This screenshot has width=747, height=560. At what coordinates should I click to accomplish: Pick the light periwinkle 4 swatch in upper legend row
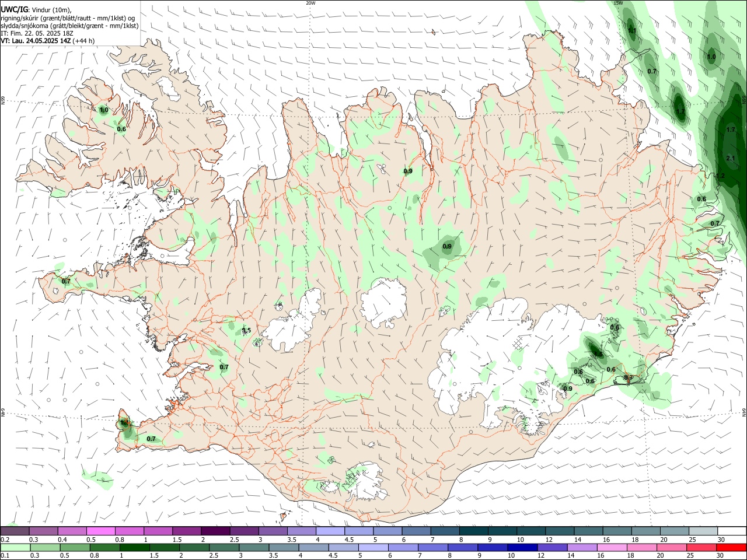(330, 531)
